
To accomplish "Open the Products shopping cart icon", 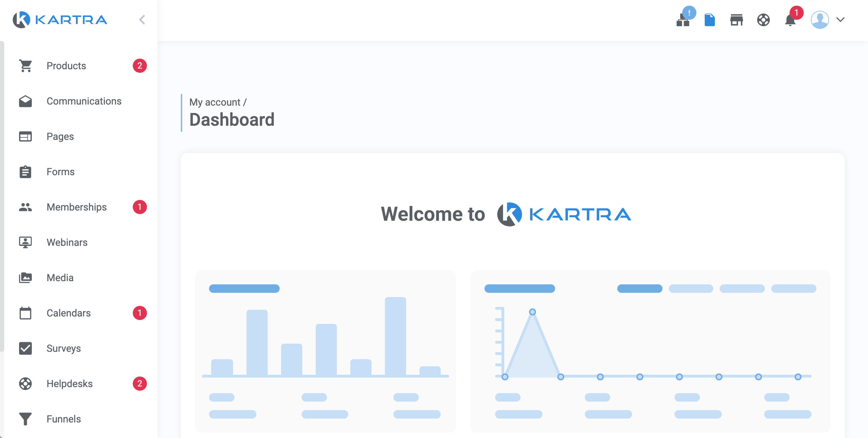I will pos(25,66).
